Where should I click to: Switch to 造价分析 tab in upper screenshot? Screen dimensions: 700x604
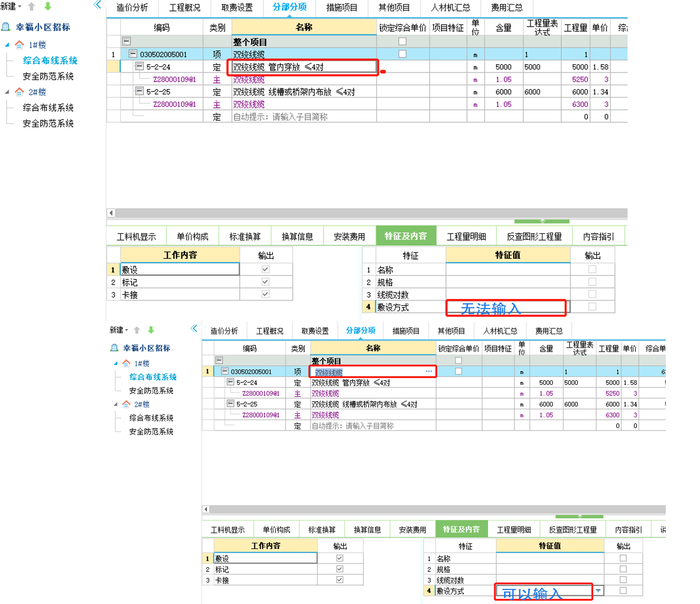pos(132,8)
